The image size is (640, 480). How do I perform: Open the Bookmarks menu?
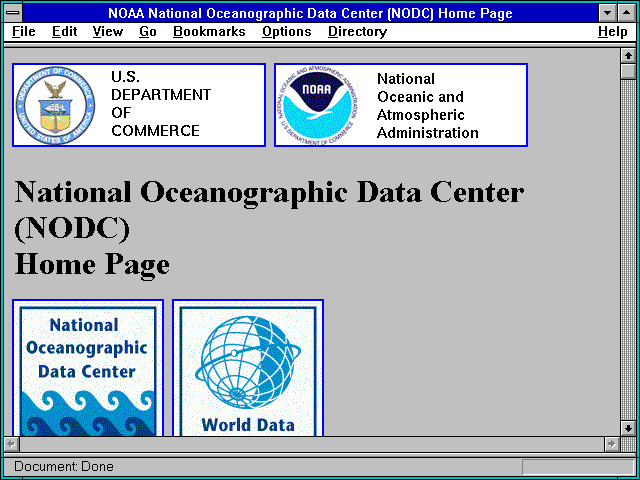(209, 32)
